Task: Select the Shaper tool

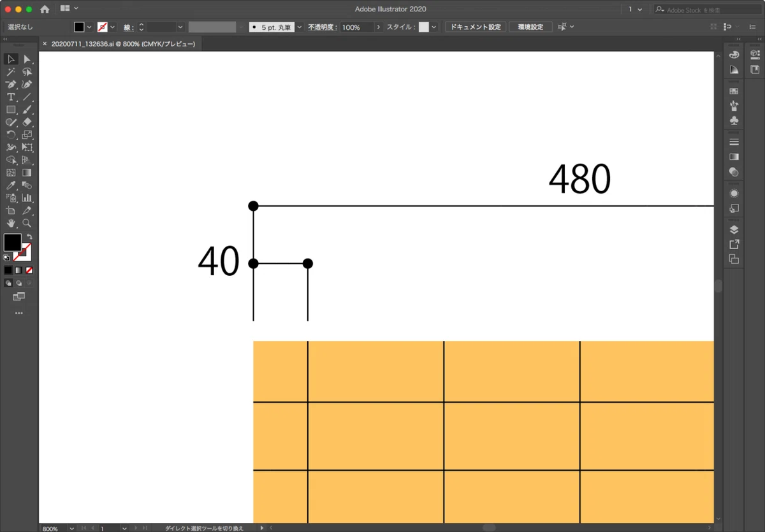Action: tap(11, 122)
